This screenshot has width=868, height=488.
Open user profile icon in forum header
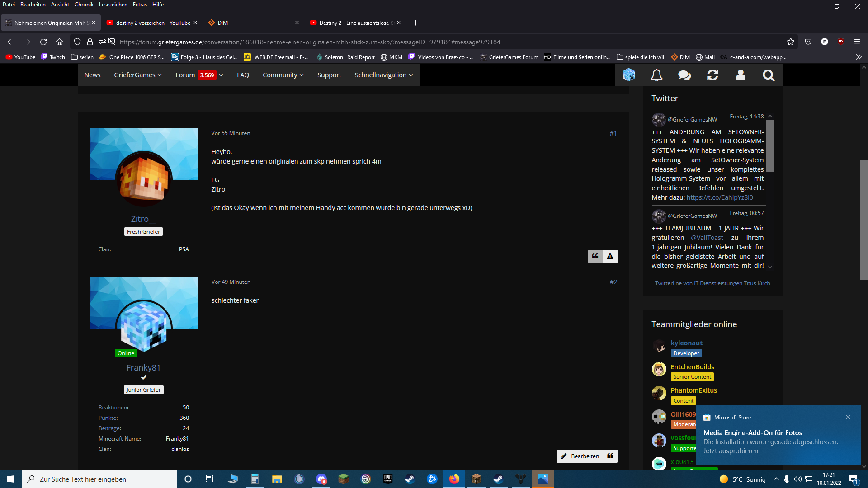pyautogui.click(x=741, y=75)
